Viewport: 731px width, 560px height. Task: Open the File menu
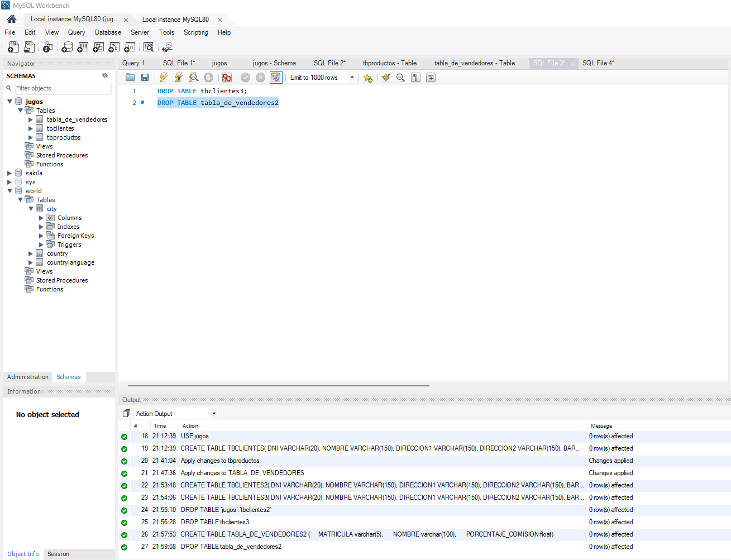(10, 32)
